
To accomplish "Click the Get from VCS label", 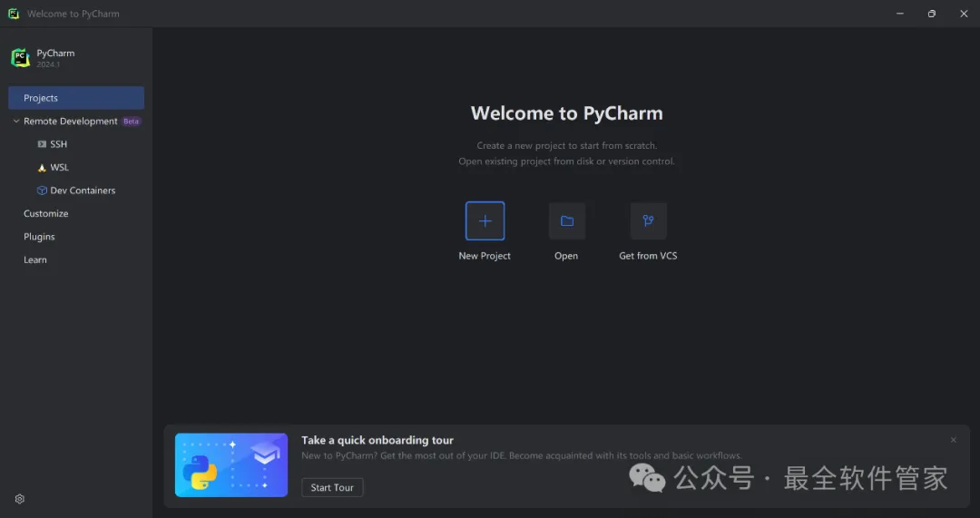I will coord(648,256).
